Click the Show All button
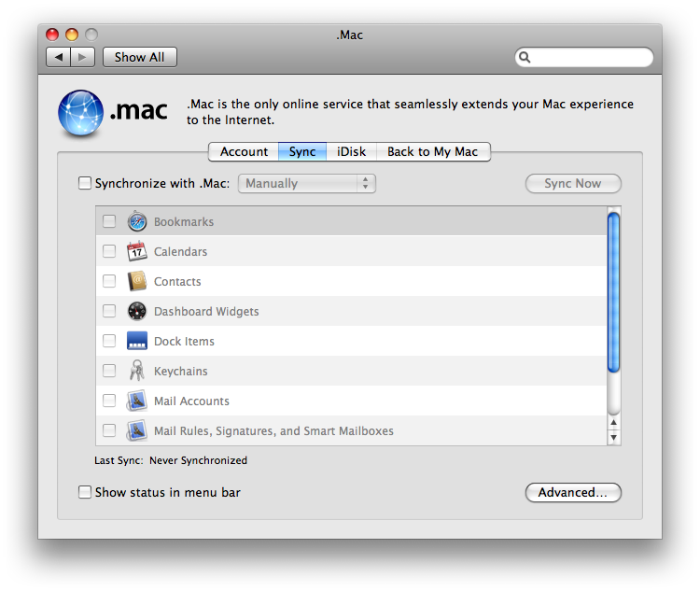This screenshot has width=700, height=591. 140,57
